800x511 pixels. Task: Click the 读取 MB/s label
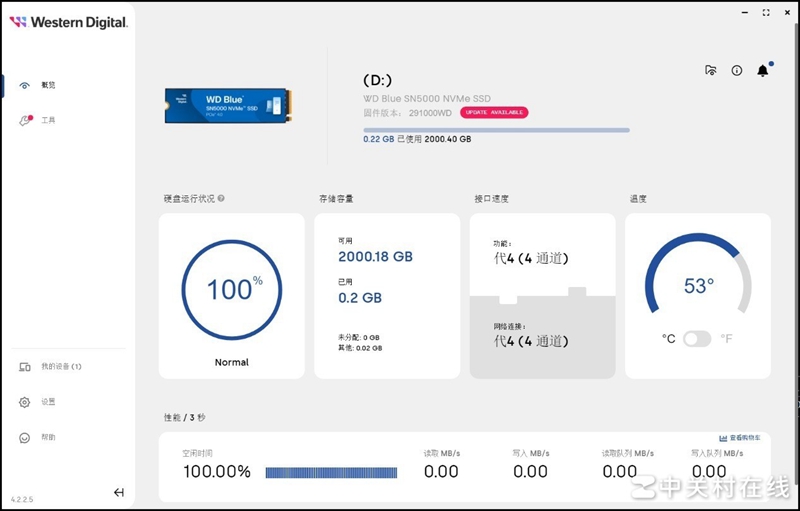(x=442, y=453)
